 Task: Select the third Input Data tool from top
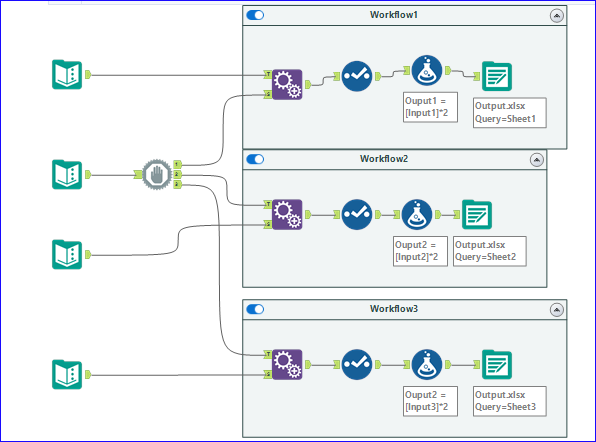(67, 254)
